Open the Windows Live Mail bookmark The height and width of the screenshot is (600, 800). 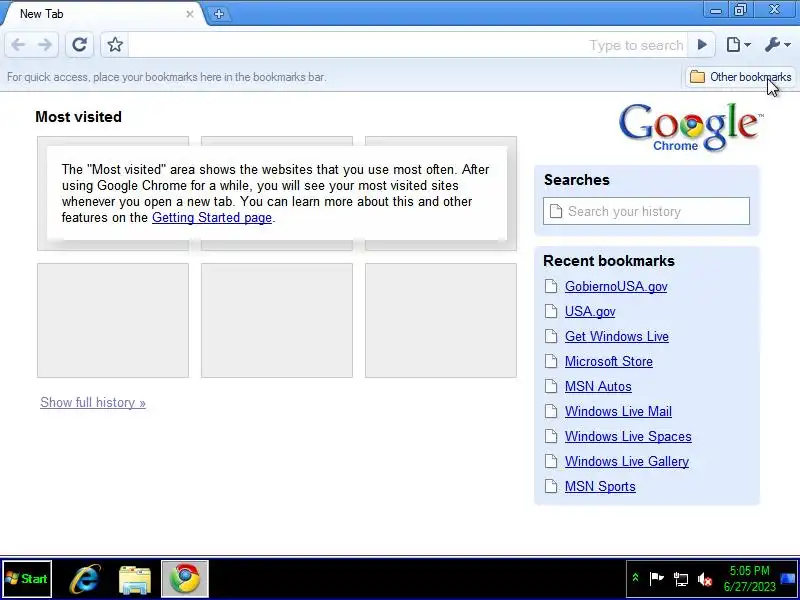pyautogui.click(x=618, y=411)
